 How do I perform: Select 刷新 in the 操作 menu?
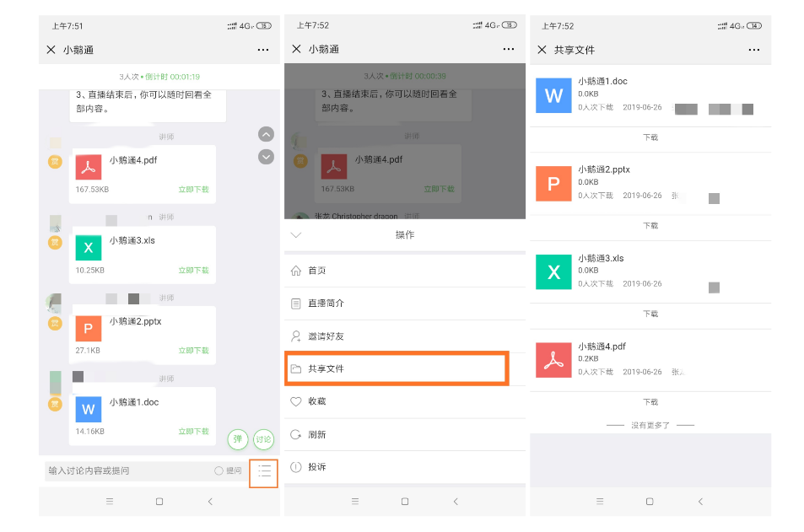coord(405,434)
